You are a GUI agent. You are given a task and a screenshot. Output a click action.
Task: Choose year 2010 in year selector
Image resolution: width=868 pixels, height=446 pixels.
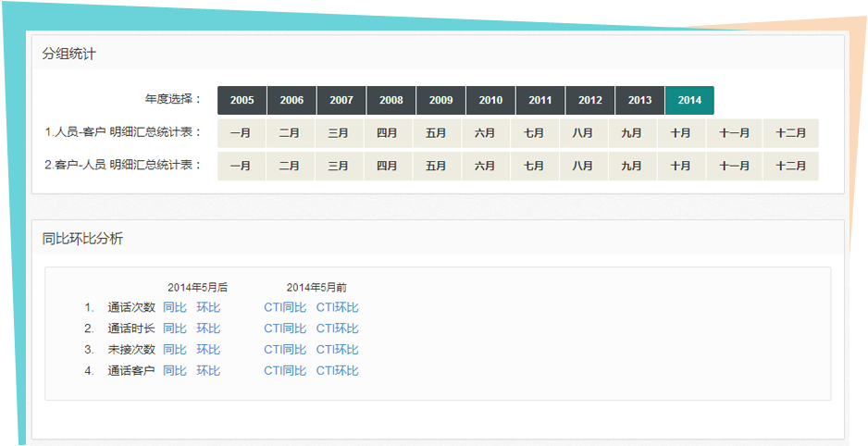490,101
